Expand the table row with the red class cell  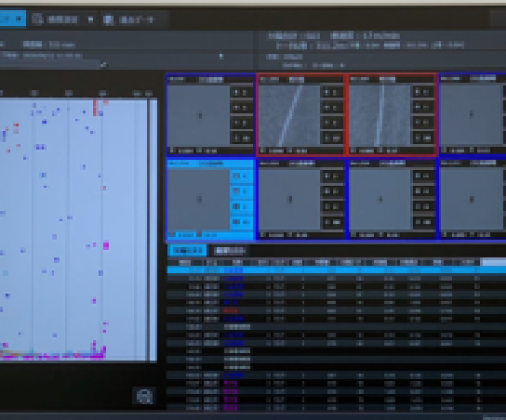tap(337, 310)
